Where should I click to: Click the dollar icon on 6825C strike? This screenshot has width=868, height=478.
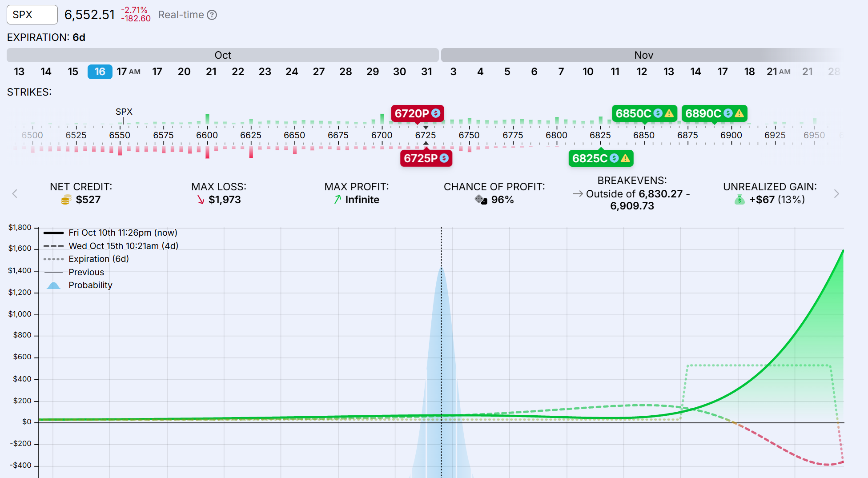tap(614, 158)
